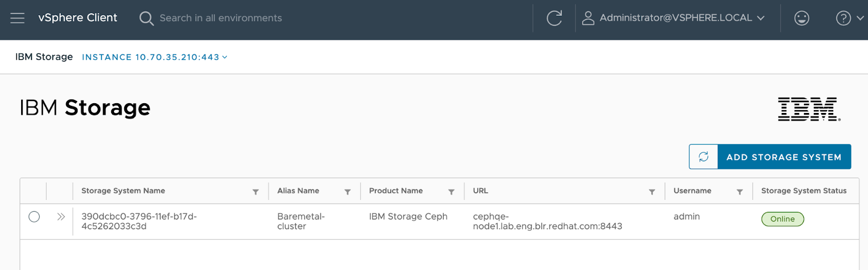Filter the Username column
Screen dimensions: 868x270
tap(739, 192)
